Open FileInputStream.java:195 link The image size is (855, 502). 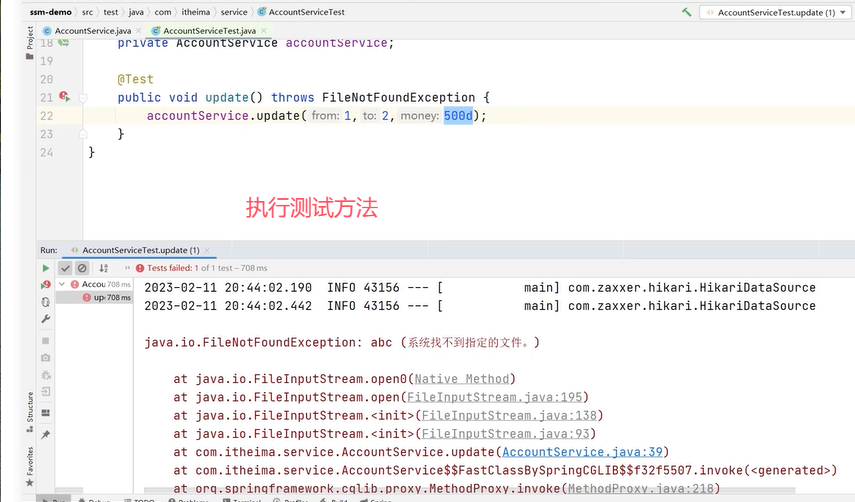(x=495, y=397)
